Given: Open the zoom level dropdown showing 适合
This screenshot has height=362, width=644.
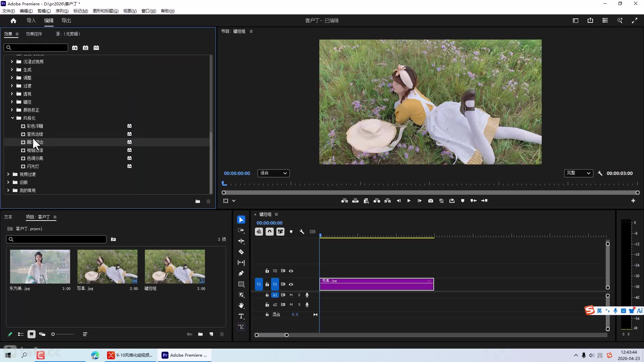Looking at the screenshot, I should 274,173.
